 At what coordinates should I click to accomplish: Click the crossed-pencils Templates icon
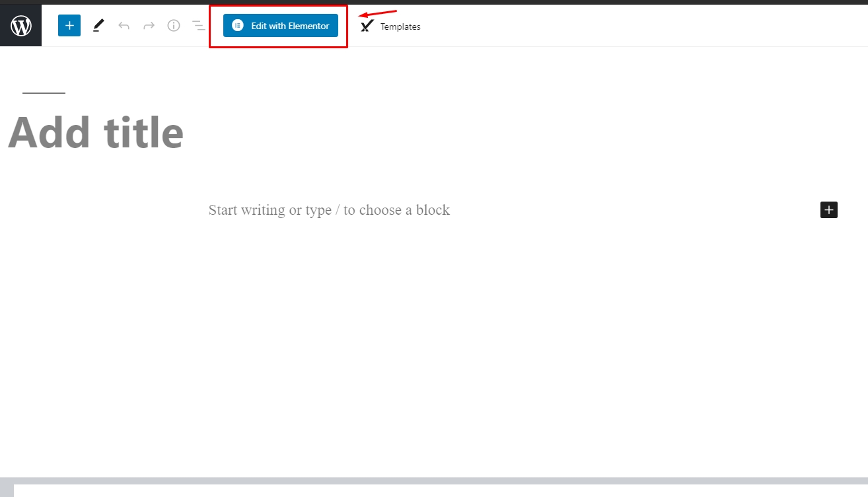tap(366, 25)
